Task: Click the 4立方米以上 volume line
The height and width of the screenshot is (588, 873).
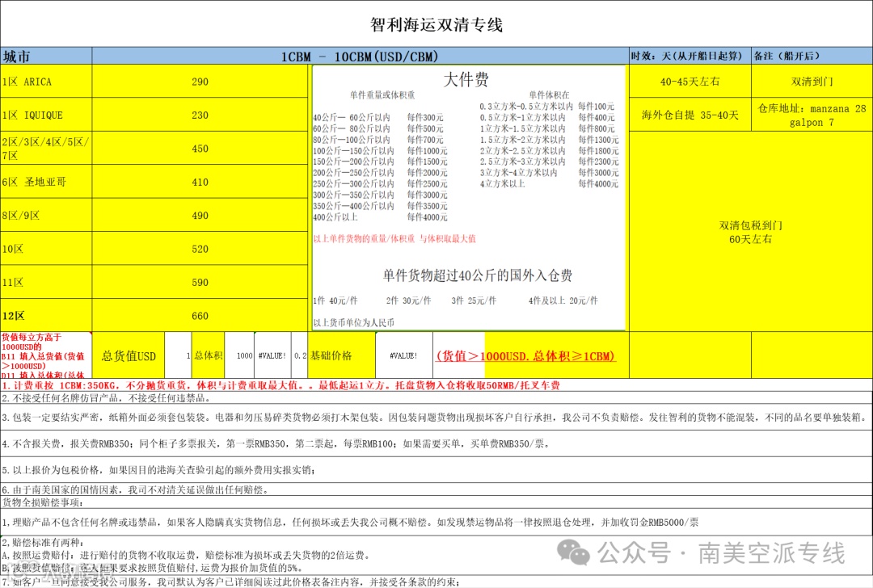Action: pyautogui.click(x=549, y=183)
